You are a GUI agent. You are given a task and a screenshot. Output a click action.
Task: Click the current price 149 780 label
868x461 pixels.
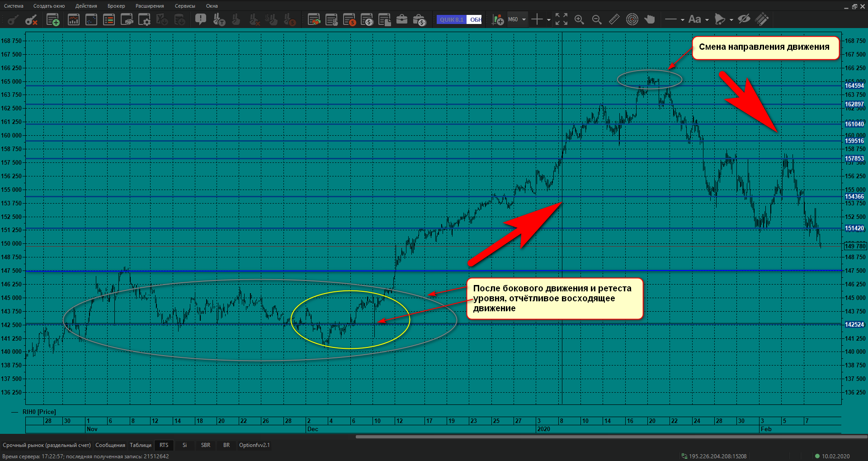click(x=855, y=246)
